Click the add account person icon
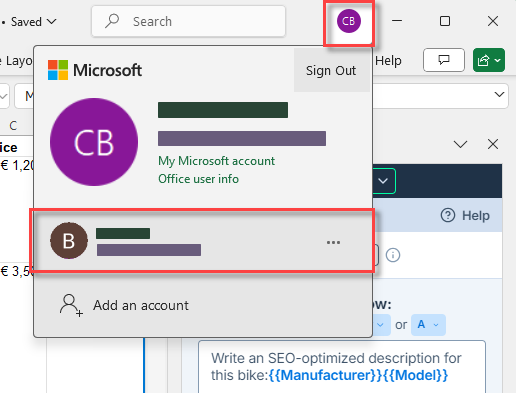 (x=71, y=305)
